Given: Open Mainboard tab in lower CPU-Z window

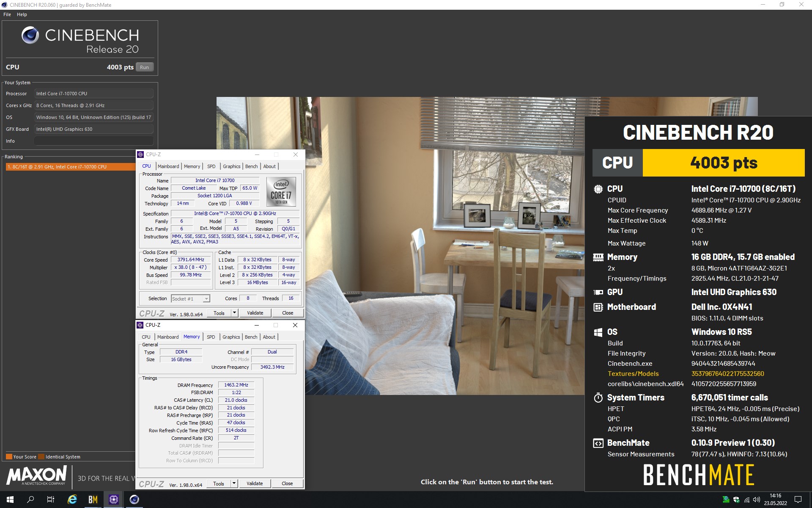Looking at the screenshot, I should (x=168, y=337).
